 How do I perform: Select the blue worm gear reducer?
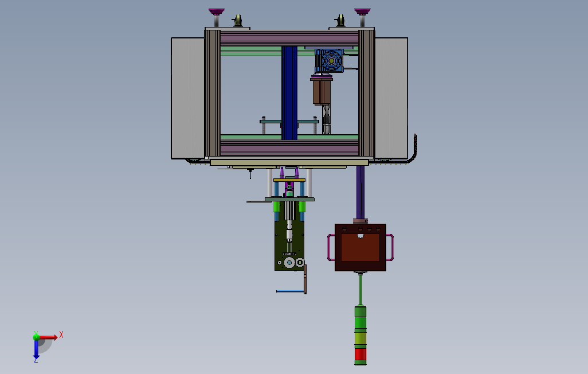pos(330,61)
